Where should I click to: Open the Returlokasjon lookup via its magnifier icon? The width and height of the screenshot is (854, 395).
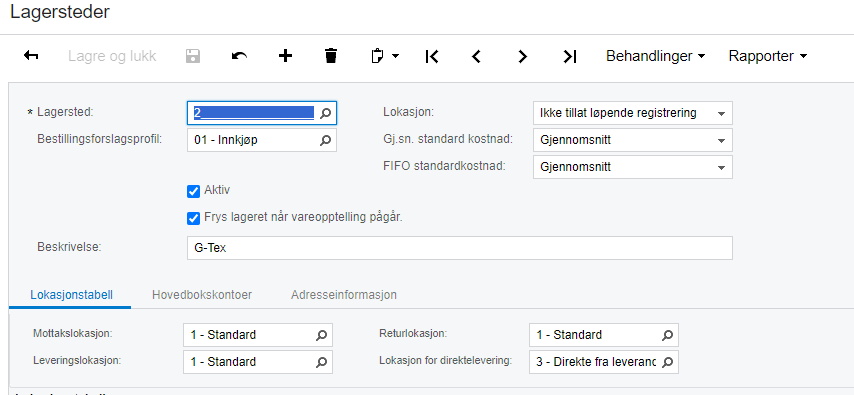(x=667, y=335)
